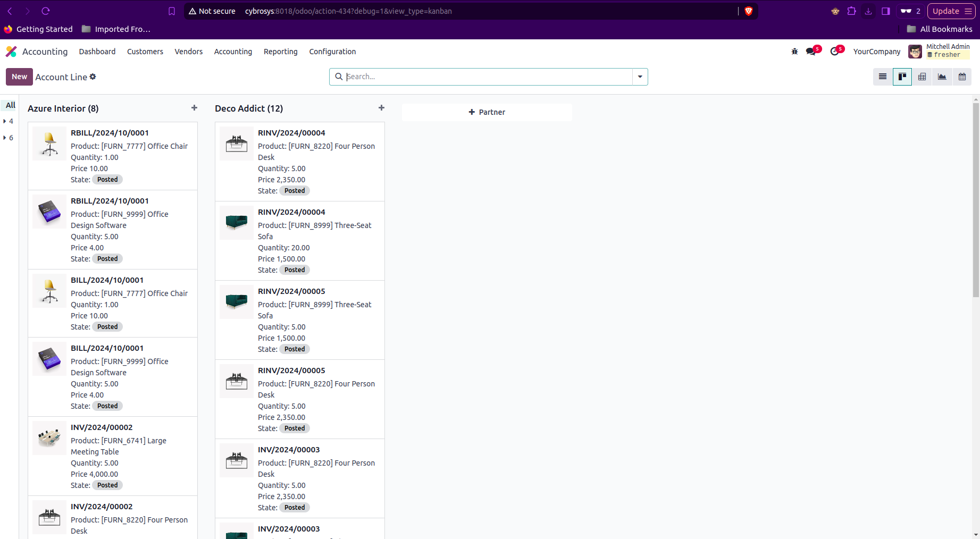The width and height of the screenshot is (980, 539).
Task: Click the Deco Addict (12) column header
Action: click(x=249, y=108)
